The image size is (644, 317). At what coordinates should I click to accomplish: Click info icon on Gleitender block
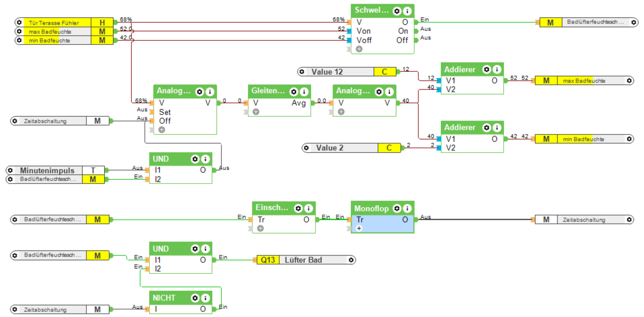click(x=304, y=92)
